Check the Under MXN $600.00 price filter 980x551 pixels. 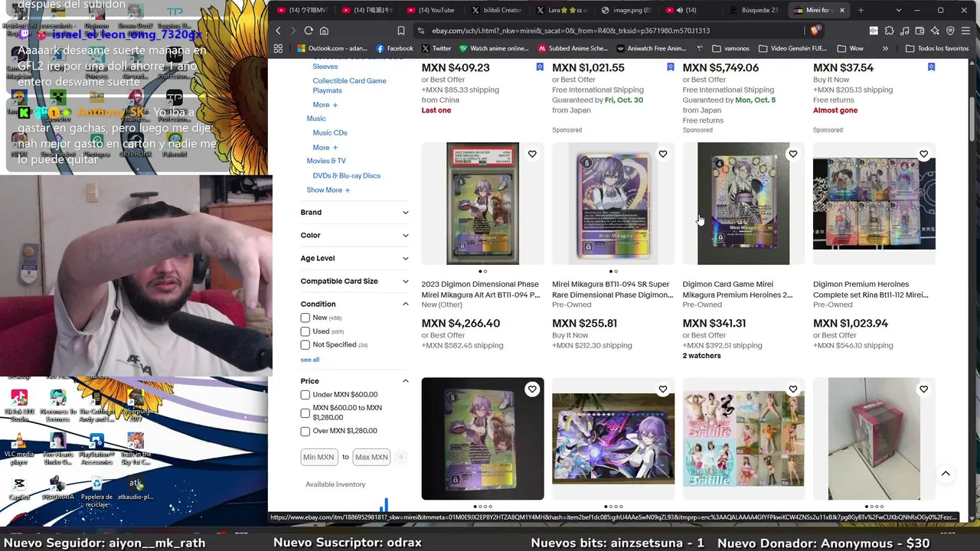[305, 395]
